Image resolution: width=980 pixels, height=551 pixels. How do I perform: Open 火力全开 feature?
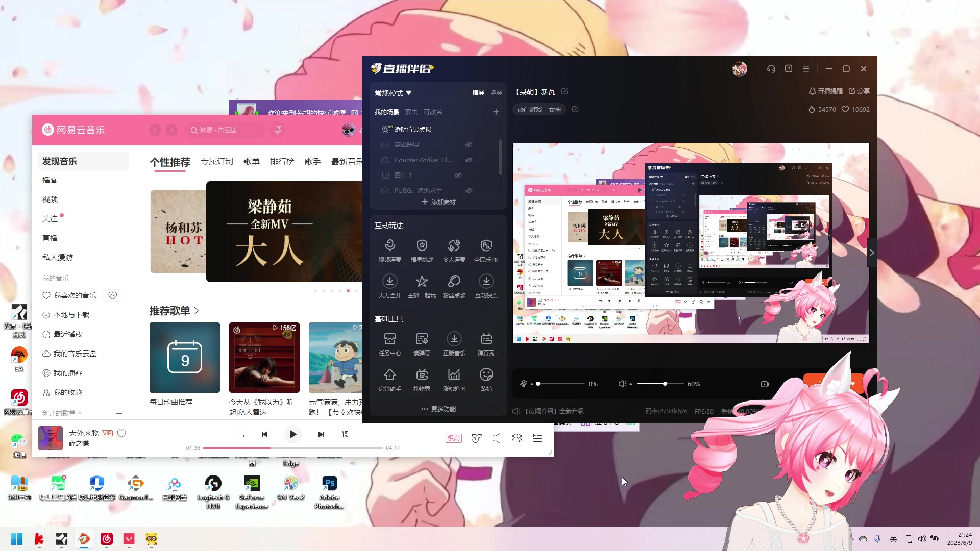coord(389,286)
